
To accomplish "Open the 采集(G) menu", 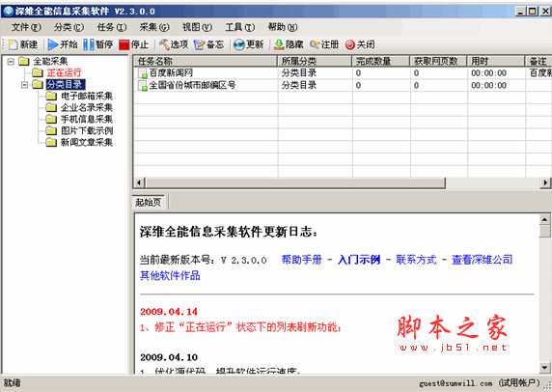I will tap(154, 27).
